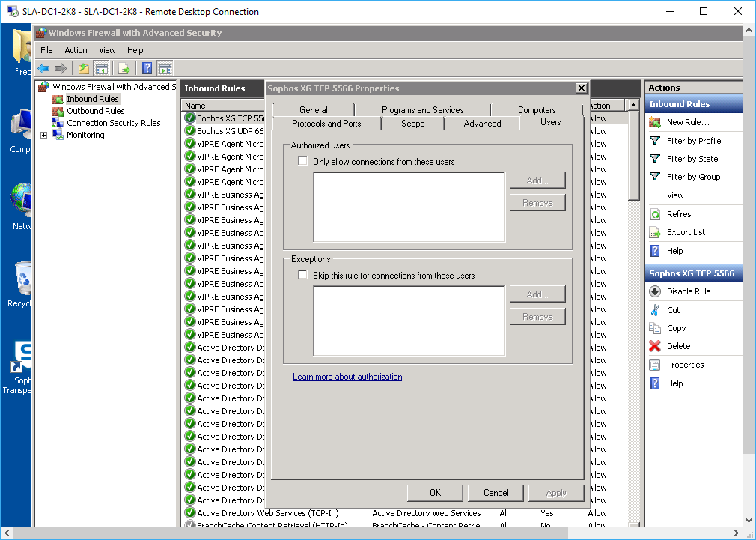This screenshot has width=756, height=540.
Task: Click Remove button for Authorized users
Action: pyautogui.click(x=537, y=203)
